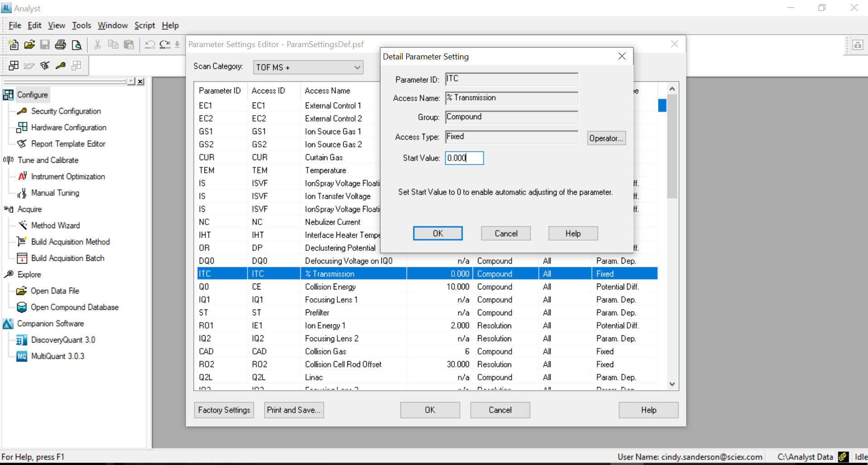Open Instrument Optimization in the sidebar

tap(68, 176)
